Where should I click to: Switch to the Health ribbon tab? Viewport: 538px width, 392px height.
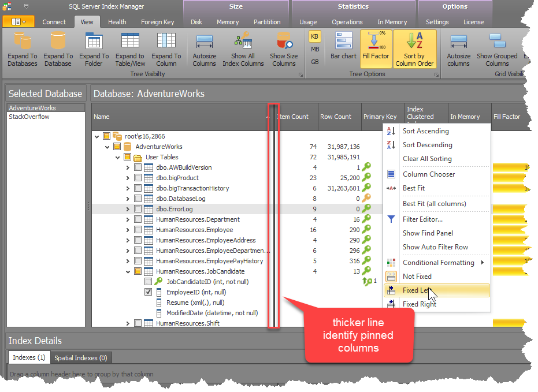117,22
